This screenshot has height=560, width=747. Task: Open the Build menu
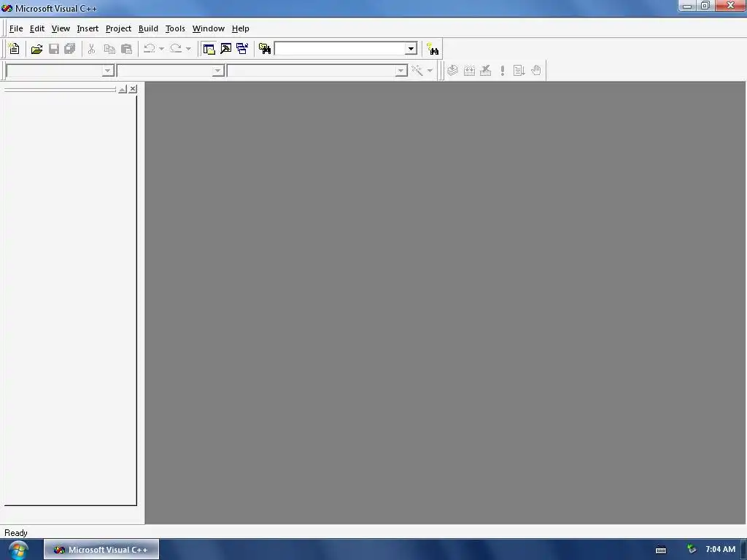coord(148,28)
